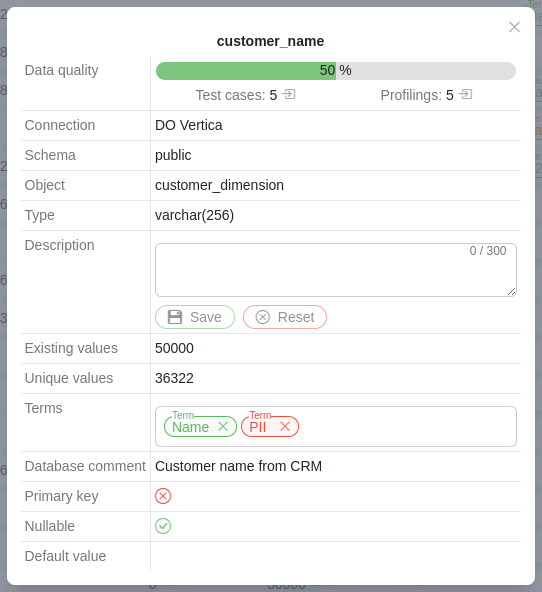
Task: Remove the PII term tag
Action: pyautogui.click(x=285, y=427)
